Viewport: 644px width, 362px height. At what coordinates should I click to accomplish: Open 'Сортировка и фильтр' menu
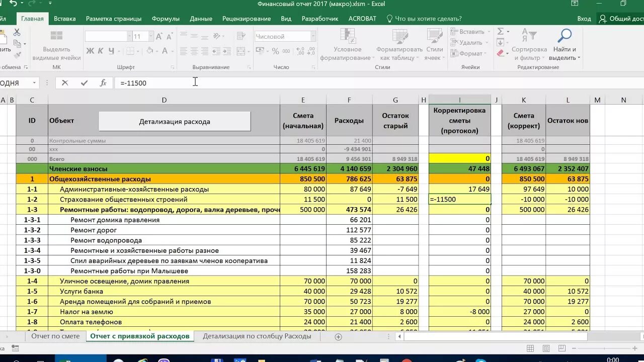(529, 45)
